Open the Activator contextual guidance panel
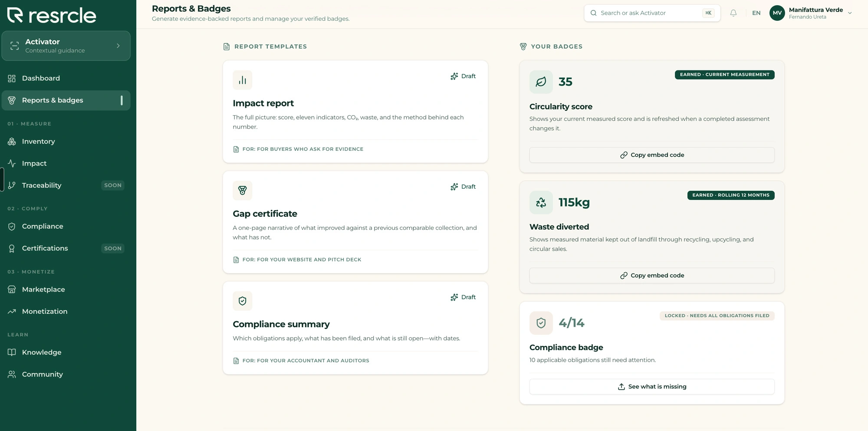The image size is (868, 431). point(66,46)
